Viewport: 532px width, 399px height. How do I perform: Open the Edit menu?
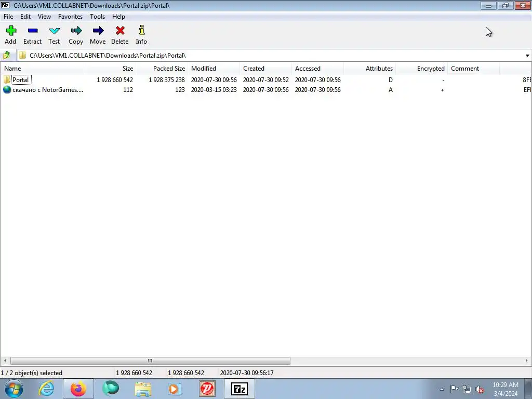25,16
